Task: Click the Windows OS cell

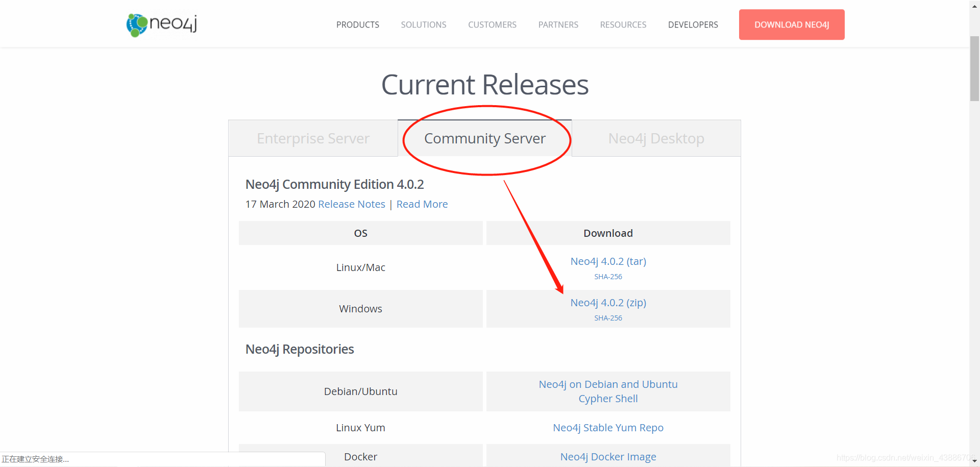Action: (360, 309)
